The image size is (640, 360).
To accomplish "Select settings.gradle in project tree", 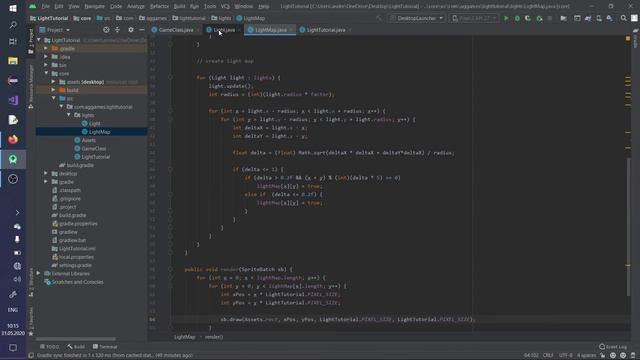I will pos(76,265).
